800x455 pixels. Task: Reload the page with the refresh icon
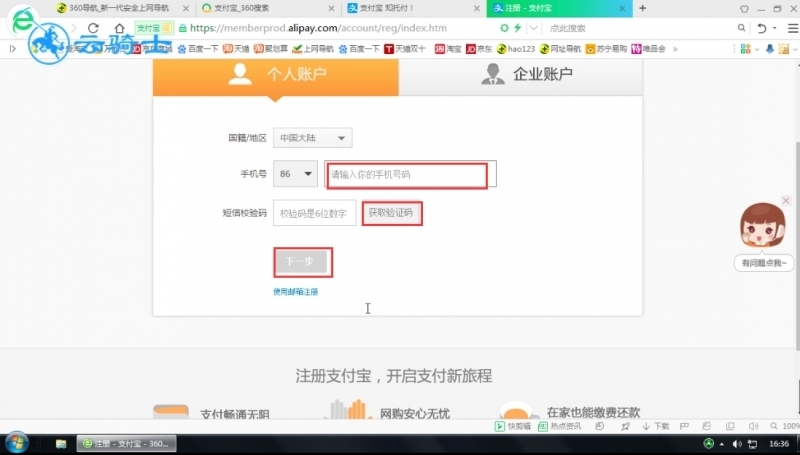93,28
